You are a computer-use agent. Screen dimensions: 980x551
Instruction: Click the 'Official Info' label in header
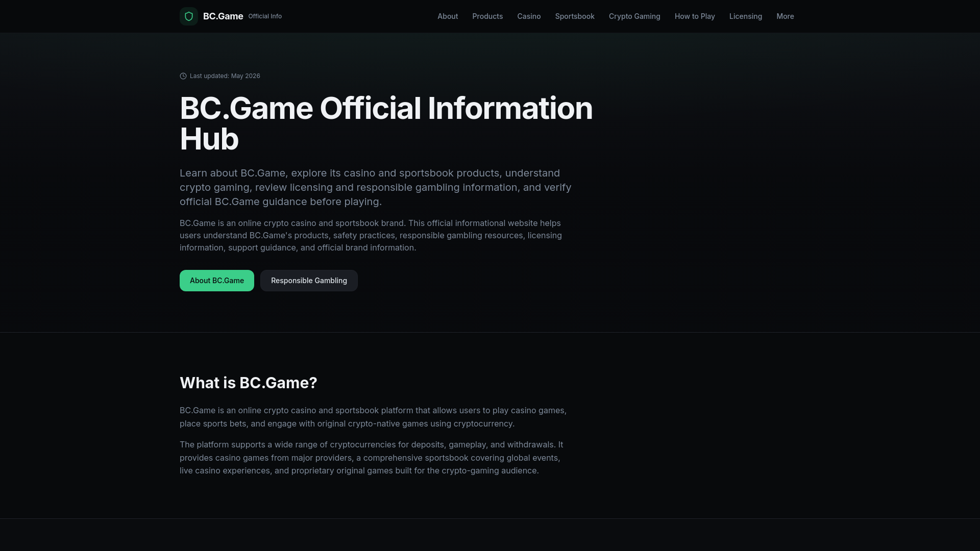point(265,16)
